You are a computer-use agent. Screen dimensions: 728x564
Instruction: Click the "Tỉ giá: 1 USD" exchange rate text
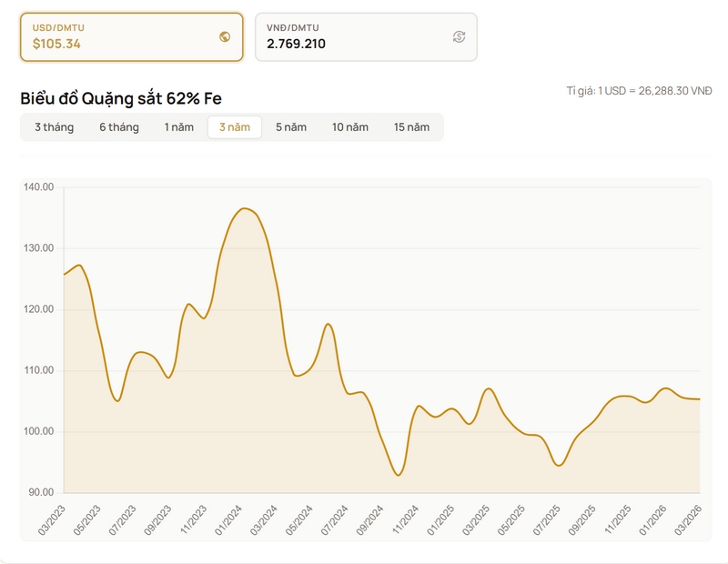(x=639, y=91)
